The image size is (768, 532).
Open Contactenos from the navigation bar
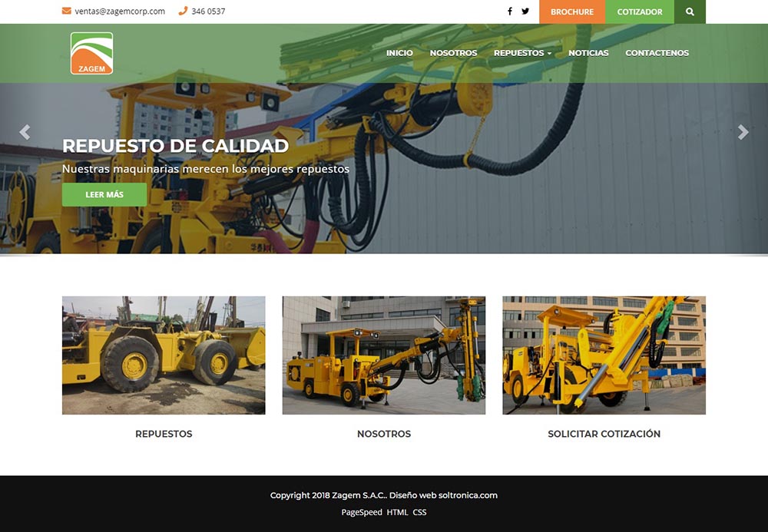pos(657,53)
